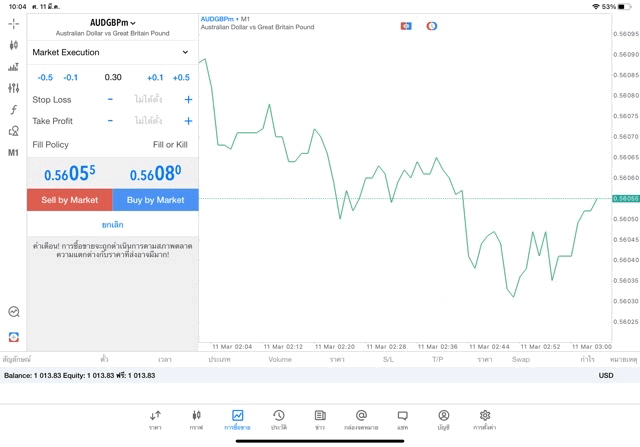Image resolution: width=640 pixels, height=447 pixels.
Task: Open chart type candlestick icon in sidebar
Action: tap(13, 45)
